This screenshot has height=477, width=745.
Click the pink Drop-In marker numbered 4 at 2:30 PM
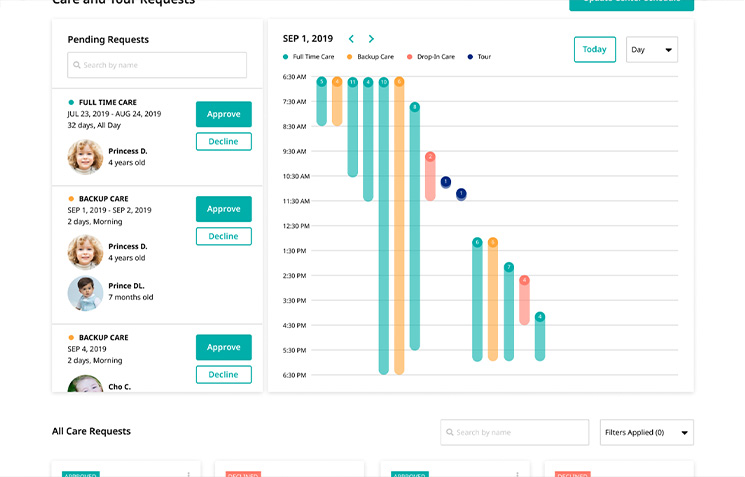(525, 280)
